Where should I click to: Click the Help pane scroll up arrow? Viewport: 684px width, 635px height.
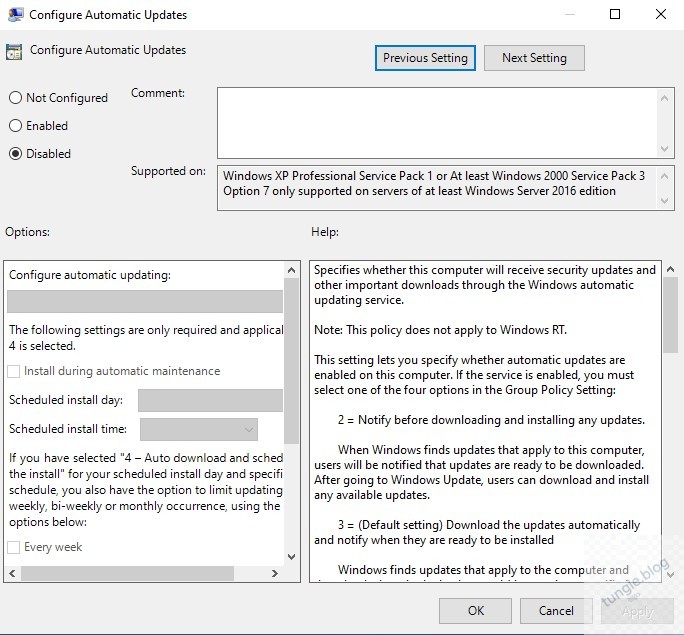pyautogui.click(x=670, y=270)
